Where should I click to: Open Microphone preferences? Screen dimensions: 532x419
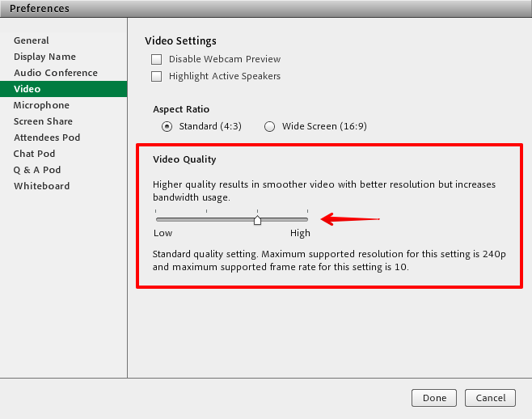click(x=41, y=105)
